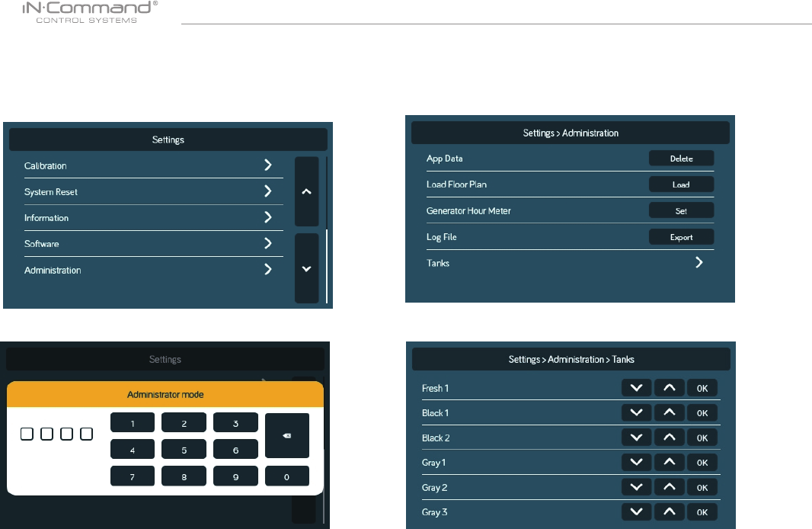Image resolution: width=812 pixels, height=529 pixels.
Task: Decrease Gray 2 tank value
Action: point(637,488)
